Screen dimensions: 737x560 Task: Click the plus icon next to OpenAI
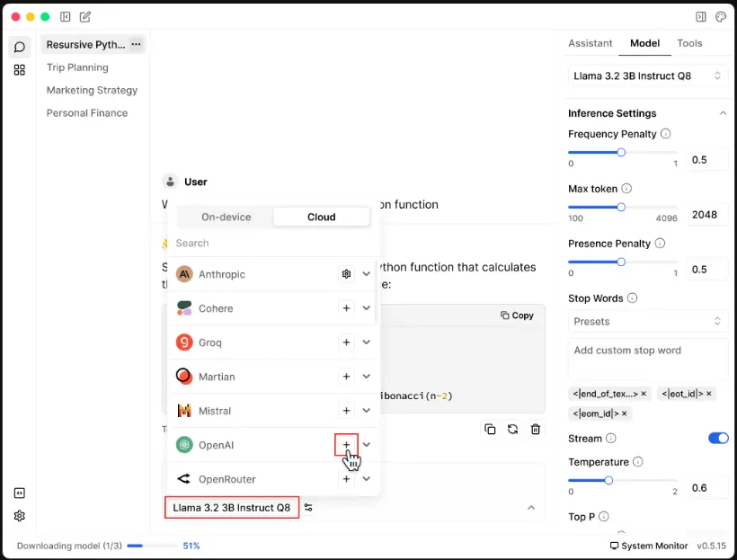(346, 445)
